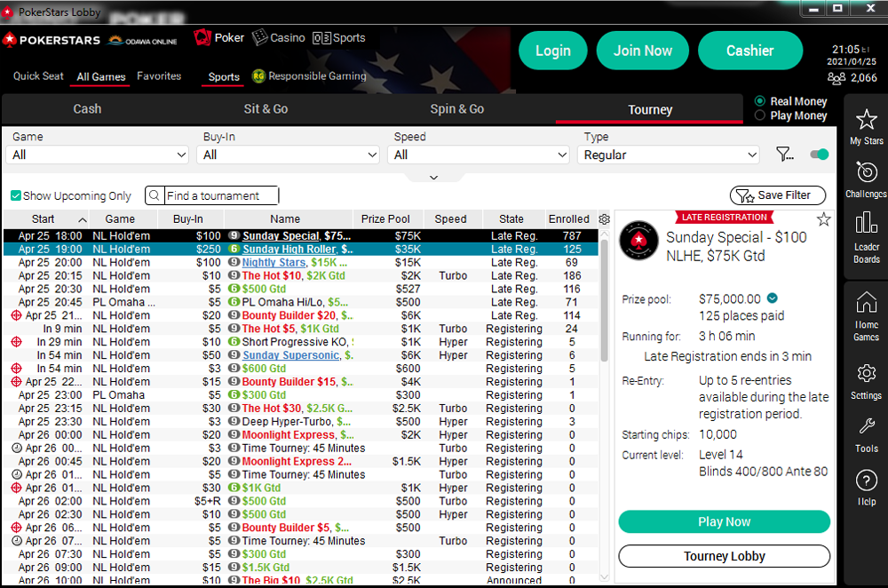This screenshot has width=888, height=588.
Task: Select All Games menu item
Action: (x=101, y=76)
